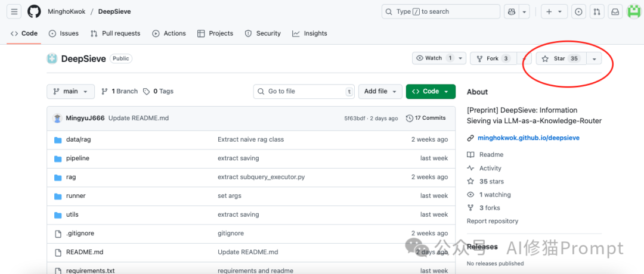Image resolution: width=644 pixels, height=274 pixels.
Task: Open the data/rag folder
Action: [x=79, y=139]
